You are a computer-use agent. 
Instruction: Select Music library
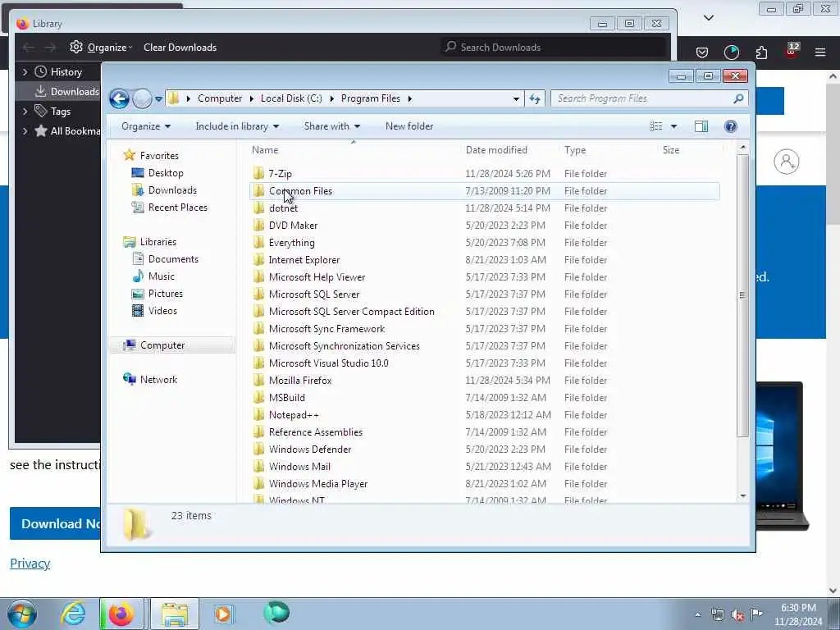coord(162,276)
